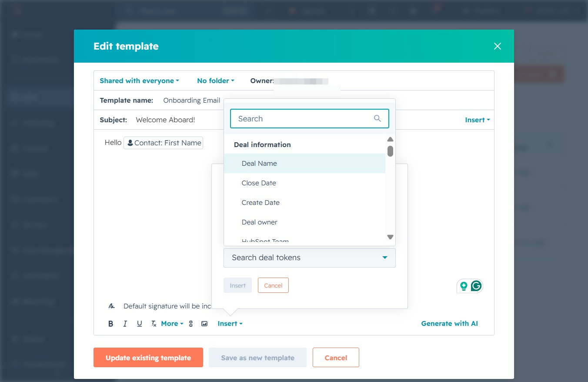This screenshot has width=588, height=382.
Task: Click the green lightbulb suggestion icon
Action: point(464,286)
